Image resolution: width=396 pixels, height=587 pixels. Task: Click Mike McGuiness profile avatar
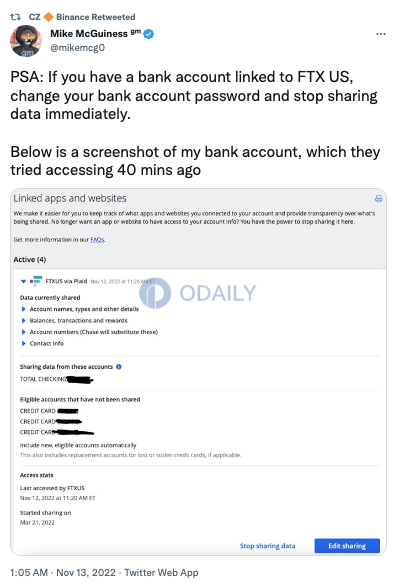26,41
